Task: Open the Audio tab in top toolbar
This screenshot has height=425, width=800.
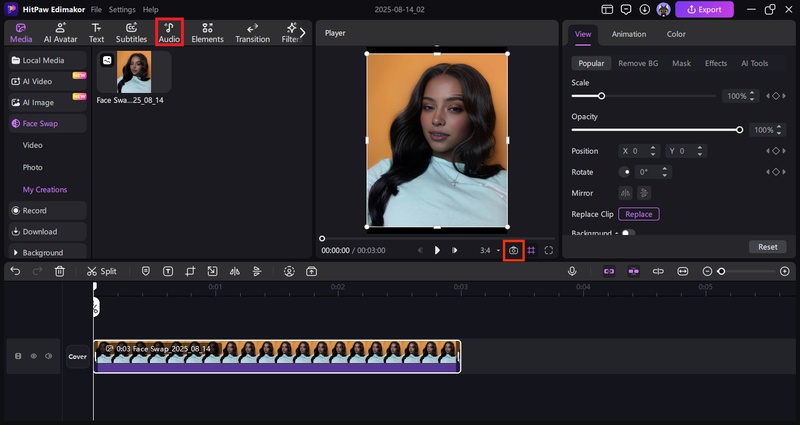Action: pos(169,32)
